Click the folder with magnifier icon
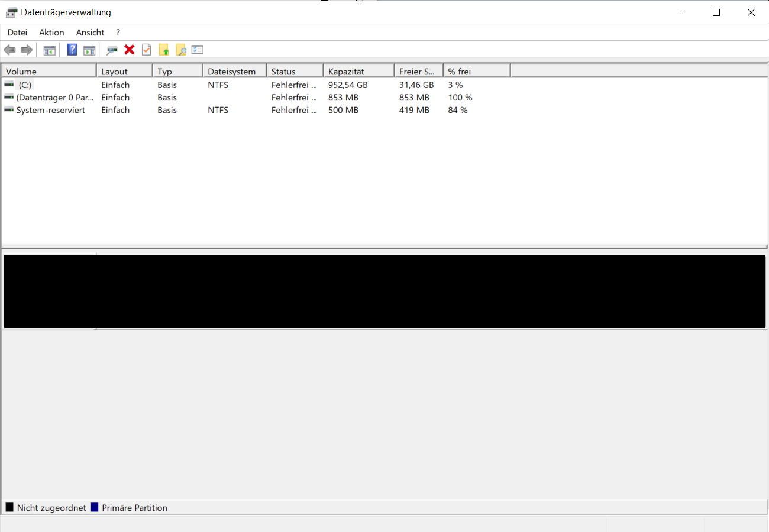The height and width of the screenshot is (532, 769). coord(181,50)
